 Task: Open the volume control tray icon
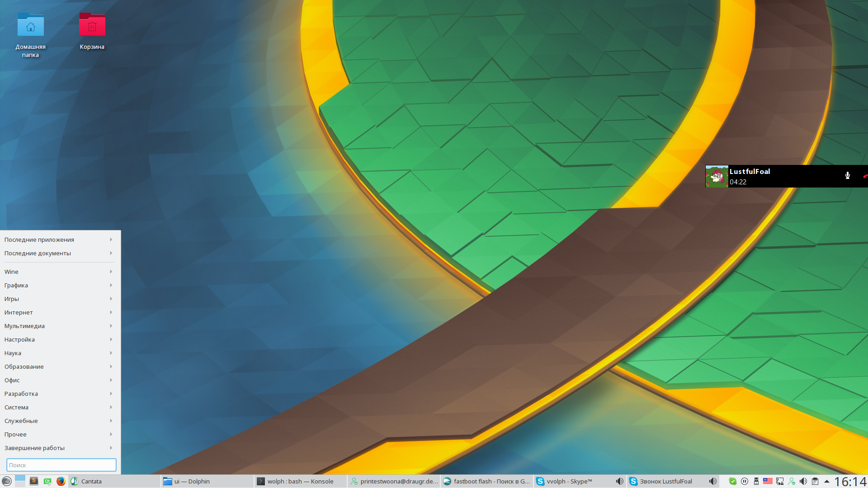coord(803,481)
